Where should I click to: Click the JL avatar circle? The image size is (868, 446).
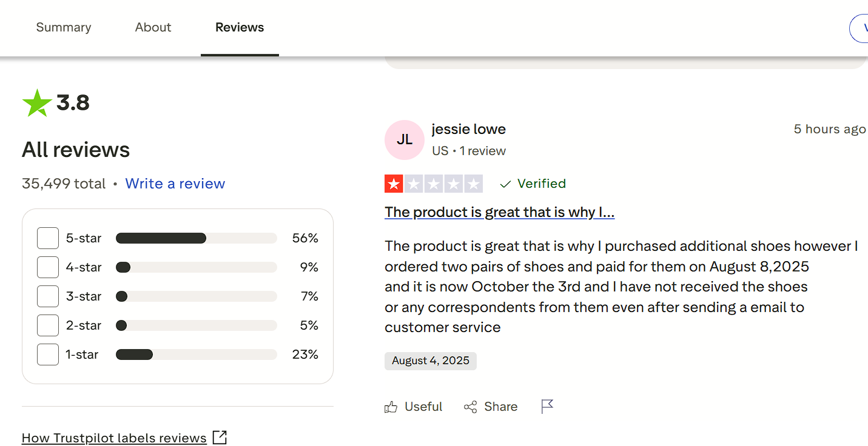(x=404, y=140)
